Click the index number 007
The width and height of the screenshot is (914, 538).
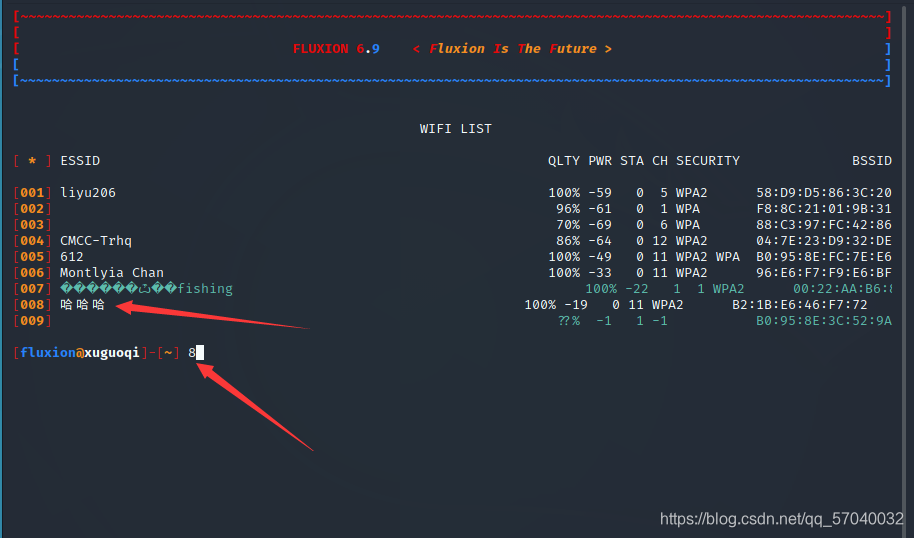[32, 289]
